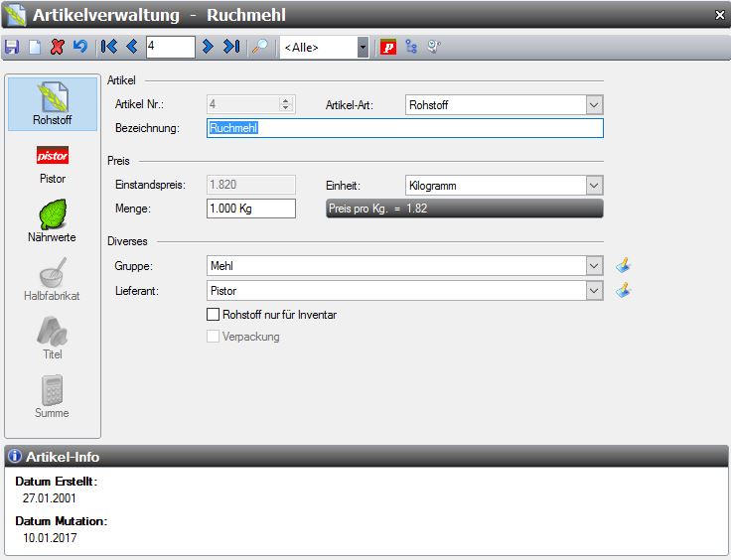Open the <Alle> filter dropdown
Screen dimensions: 731x560
(363, 47)
